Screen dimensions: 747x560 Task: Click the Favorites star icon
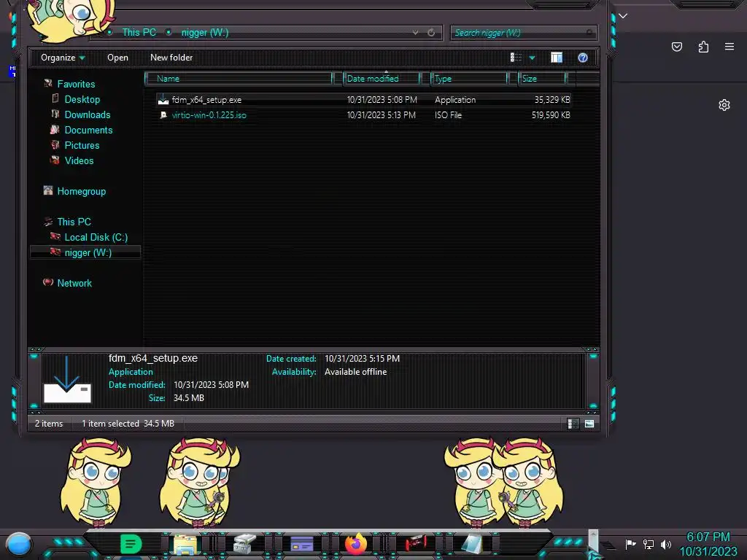click(x=47, y=83)
